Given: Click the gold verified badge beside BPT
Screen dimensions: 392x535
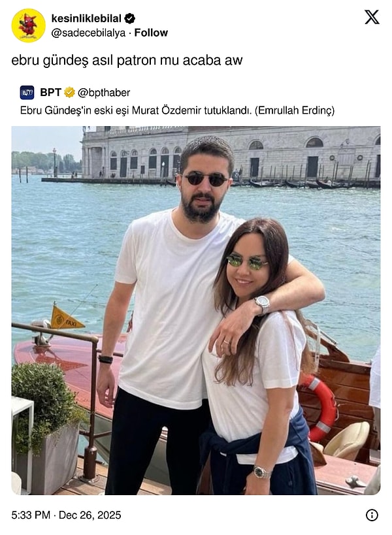Looking at the screenshot, I should tap(70, 93).
